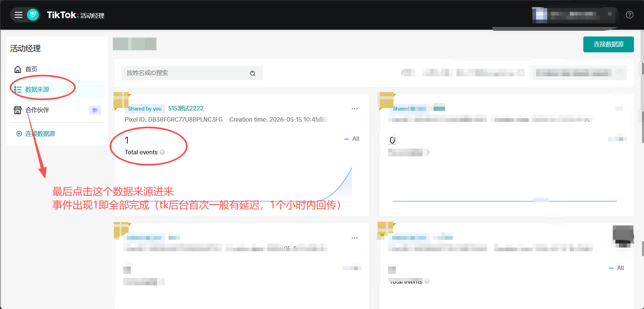This screenshot has height=309, width=644.
Task: Click the event count 1 on 515测试2222 card
Action: [x=127, y=140]
